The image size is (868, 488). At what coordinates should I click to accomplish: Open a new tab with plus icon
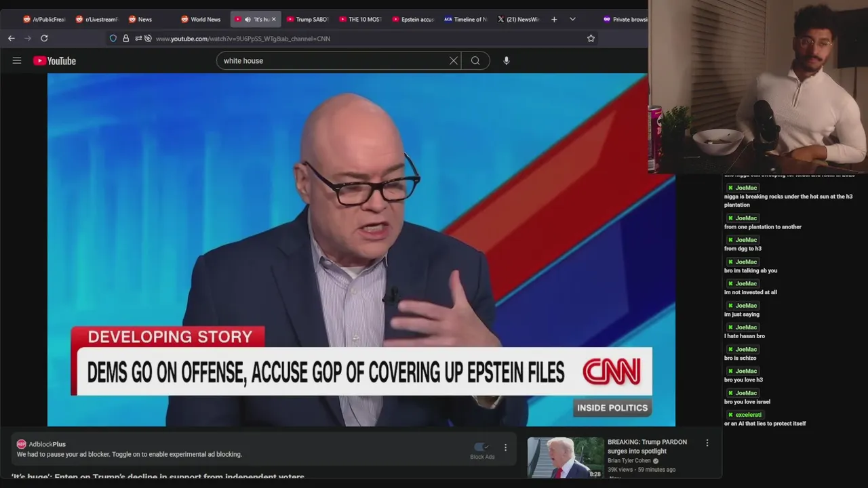click(554, 20)
